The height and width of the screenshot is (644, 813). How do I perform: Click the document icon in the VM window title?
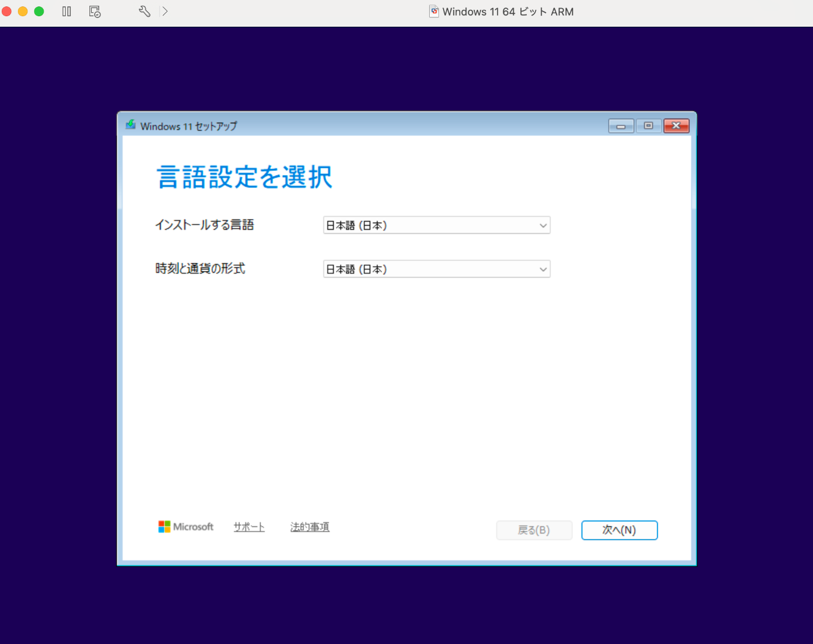click(434, 12)
